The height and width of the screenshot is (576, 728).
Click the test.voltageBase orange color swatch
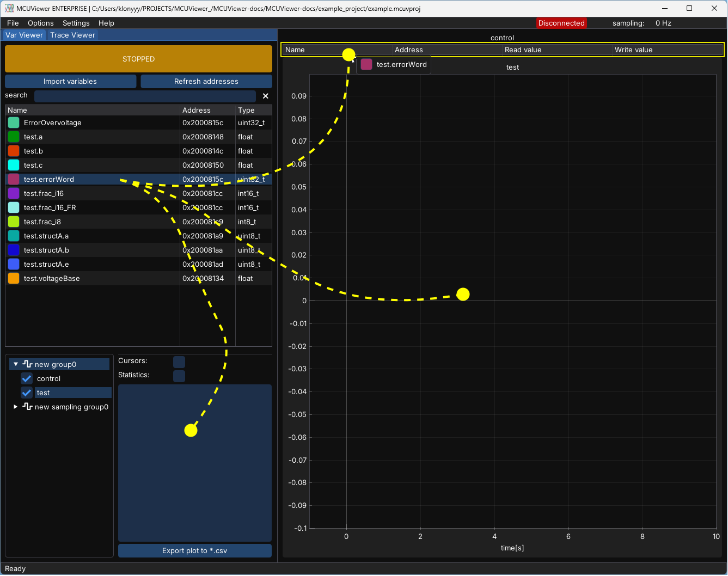(x=14, y=279)
